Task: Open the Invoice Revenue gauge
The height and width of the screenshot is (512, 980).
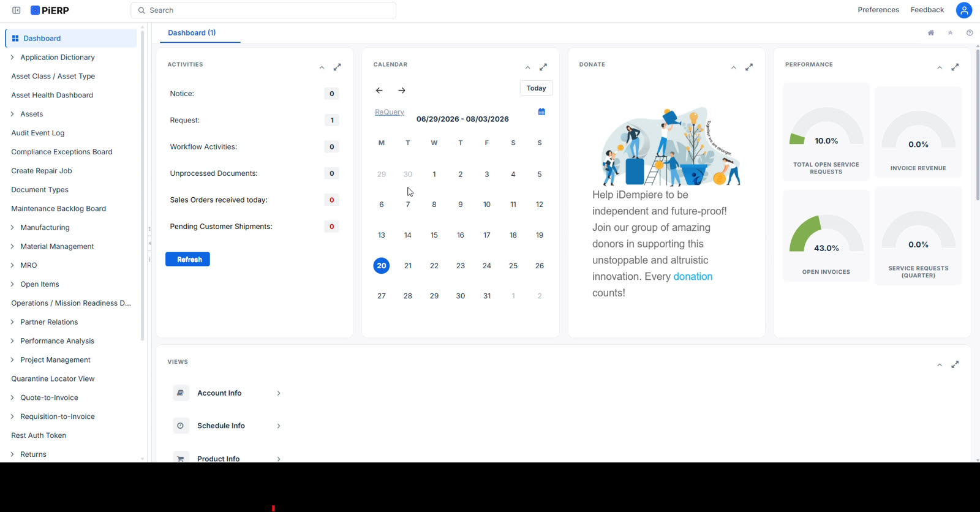Action: [x=918, y=132]
